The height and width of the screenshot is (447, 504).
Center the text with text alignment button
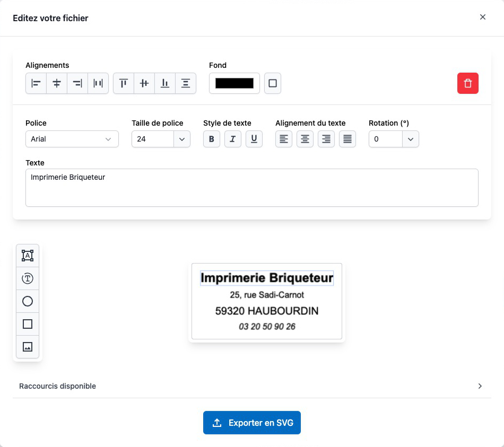pyautogui.click(x=305, y=139)
